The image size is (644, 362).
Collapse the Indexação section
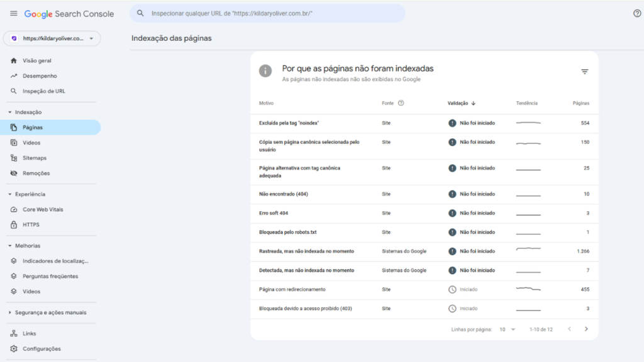[x=10, y=112]
